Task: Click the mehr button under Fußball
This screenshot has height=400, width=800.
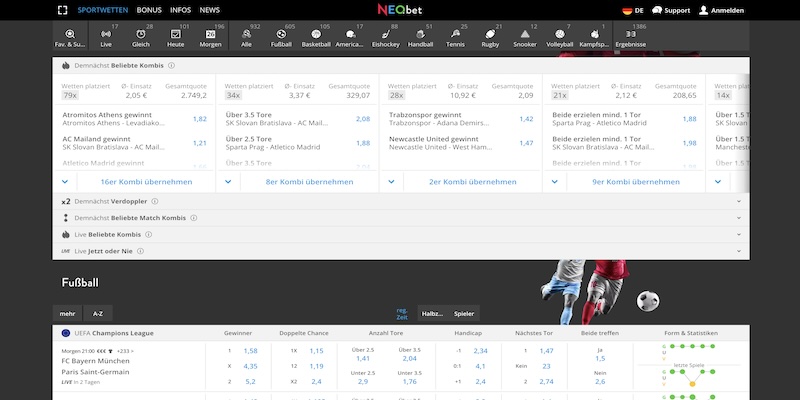Action: 67,314
